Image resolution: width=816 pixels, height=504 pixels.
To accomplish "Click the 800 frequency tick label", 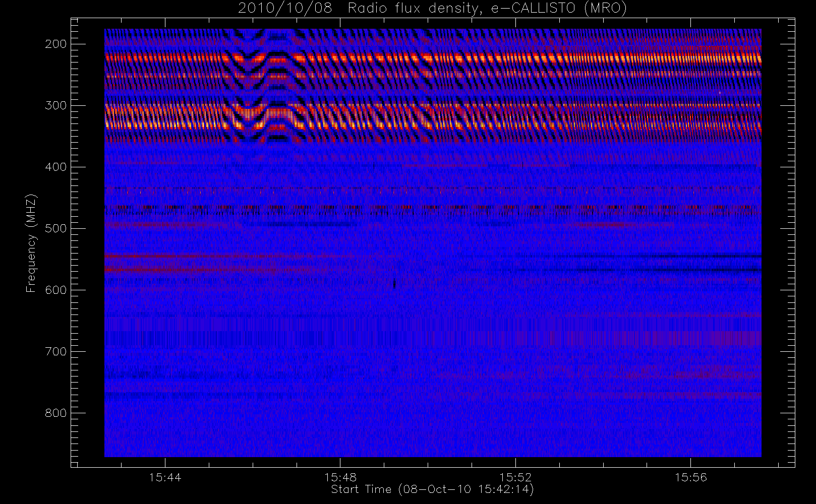I will click(x=56, y=413).
